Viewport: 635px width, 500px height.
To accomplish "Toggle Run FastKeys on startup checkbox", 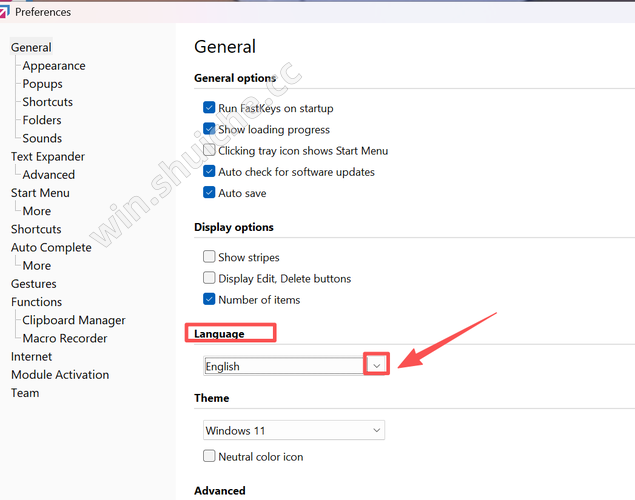I will point(209,108).
